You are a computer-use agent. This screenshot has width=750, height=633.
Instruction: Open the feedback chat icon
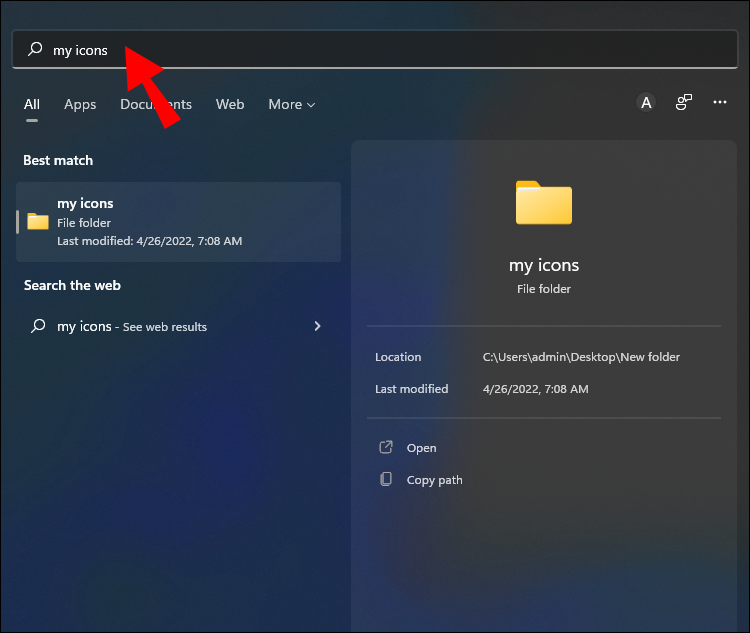tap(684, 102)
